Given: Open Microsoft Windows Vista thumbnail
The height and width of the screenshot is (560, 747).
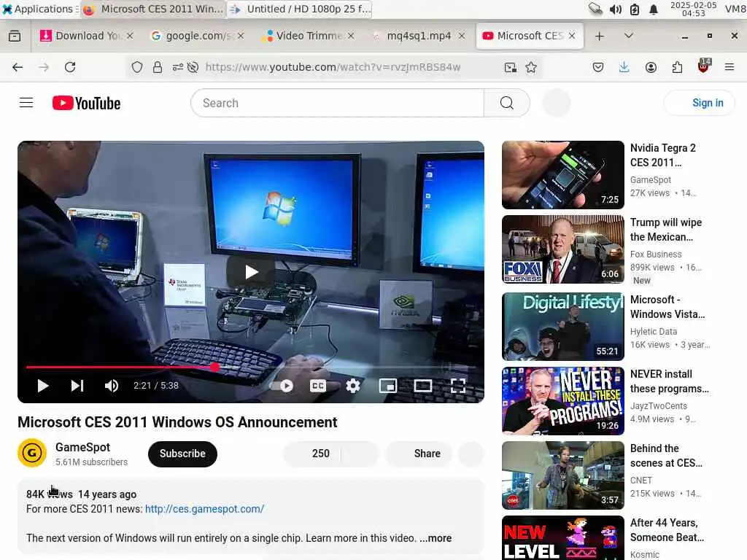Looking at the screenshot, I should click(562, 327).
